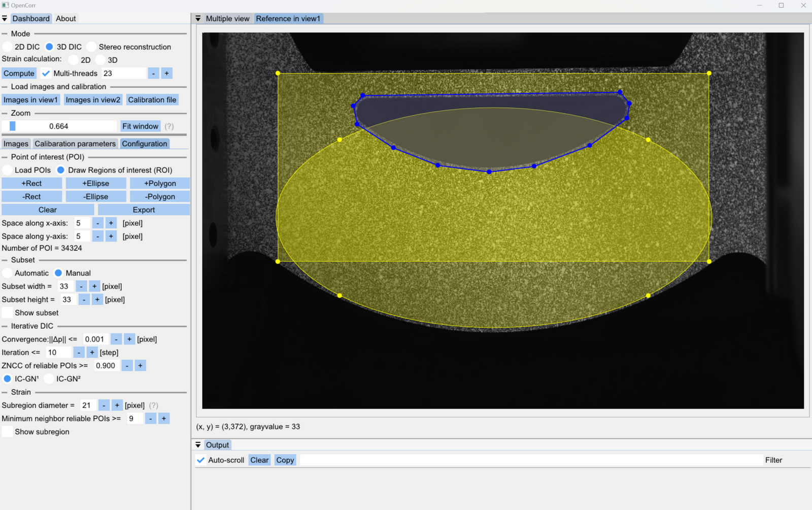
Task: Enable the Show subset checkbox
Action: [x=7, y=312]
